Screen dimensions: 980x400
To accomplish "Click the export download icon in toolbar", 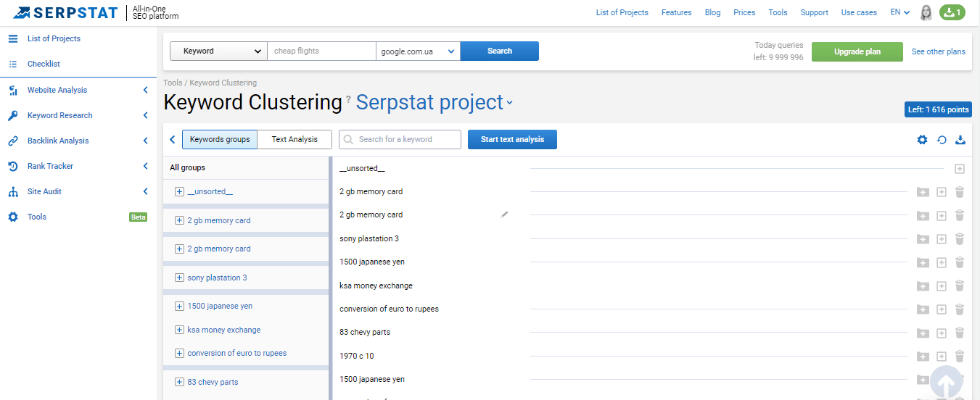I will pyautogui.click(x=960, y=140).
